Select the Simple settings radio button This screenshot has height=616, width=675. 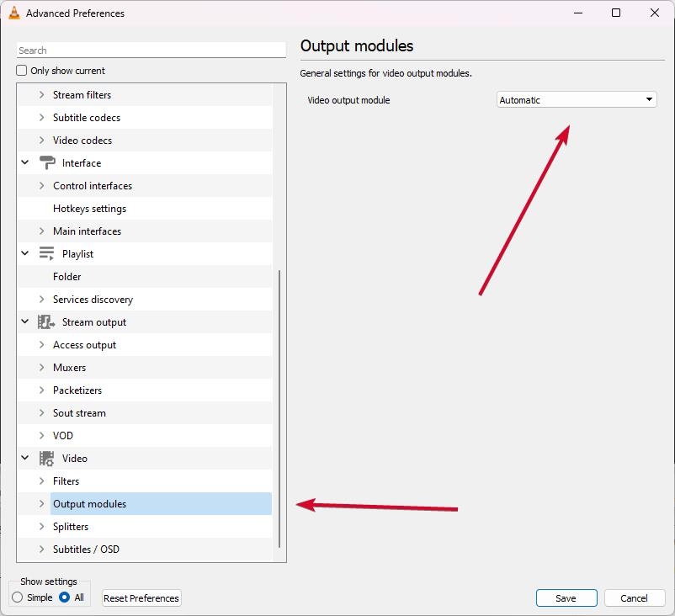pyautogui.click(x=17, y=597)
